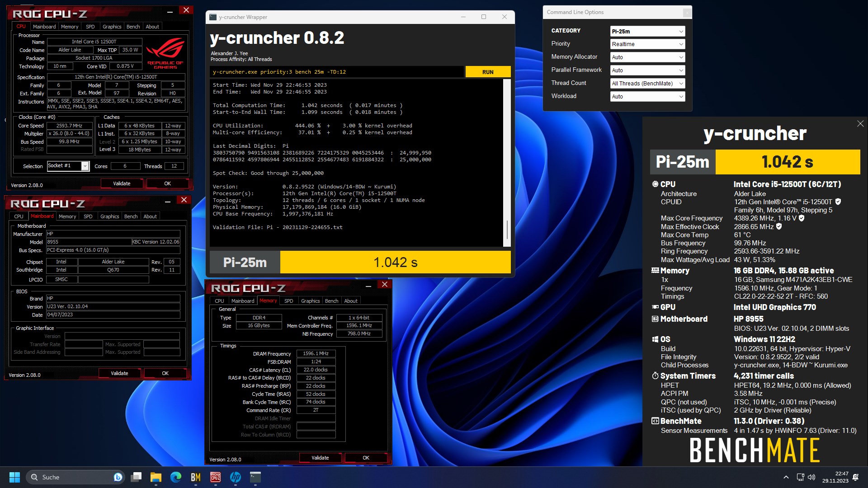The image size is (868, 488).
Task: Click OK in the Memory CPU-Z window
Action: click(x=366, y=458)
